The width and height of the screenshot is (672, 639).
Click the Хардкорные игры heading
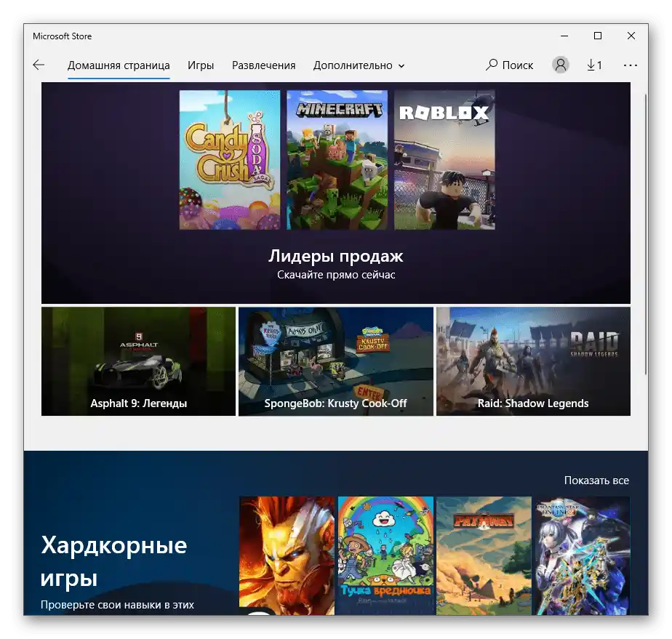(x=113, y=561)
